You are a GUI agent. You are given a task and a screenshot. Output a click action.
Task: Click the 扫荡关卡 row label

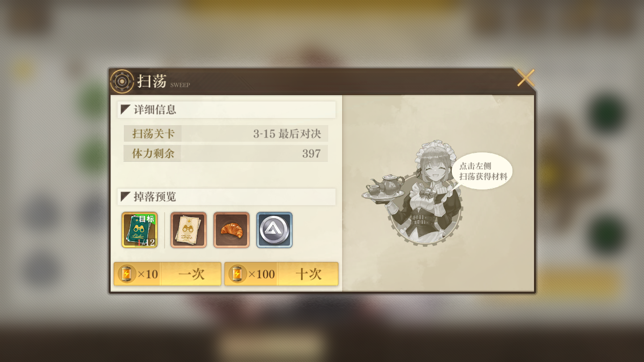click(x=153, y=134)
